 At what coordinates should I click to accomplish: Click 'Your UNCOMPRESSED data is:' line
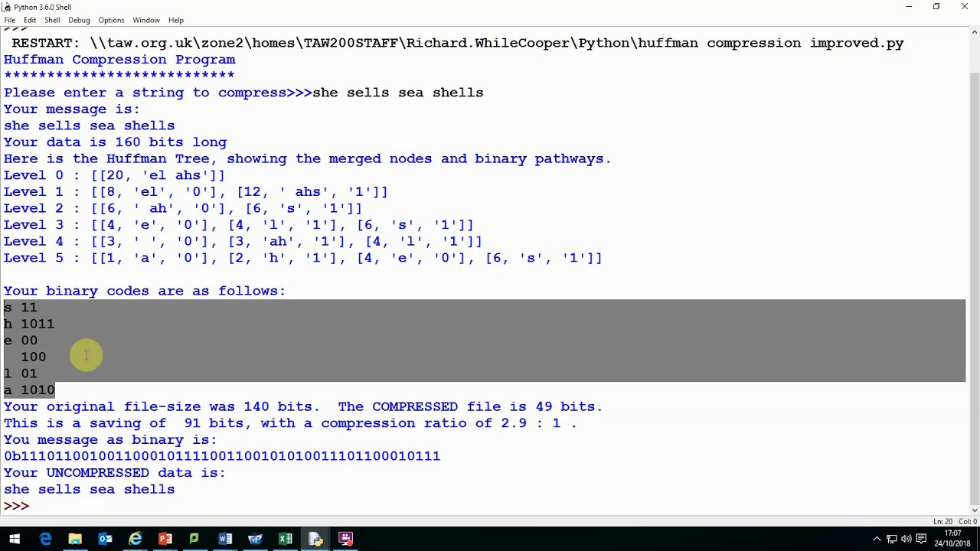coord(115,473)
